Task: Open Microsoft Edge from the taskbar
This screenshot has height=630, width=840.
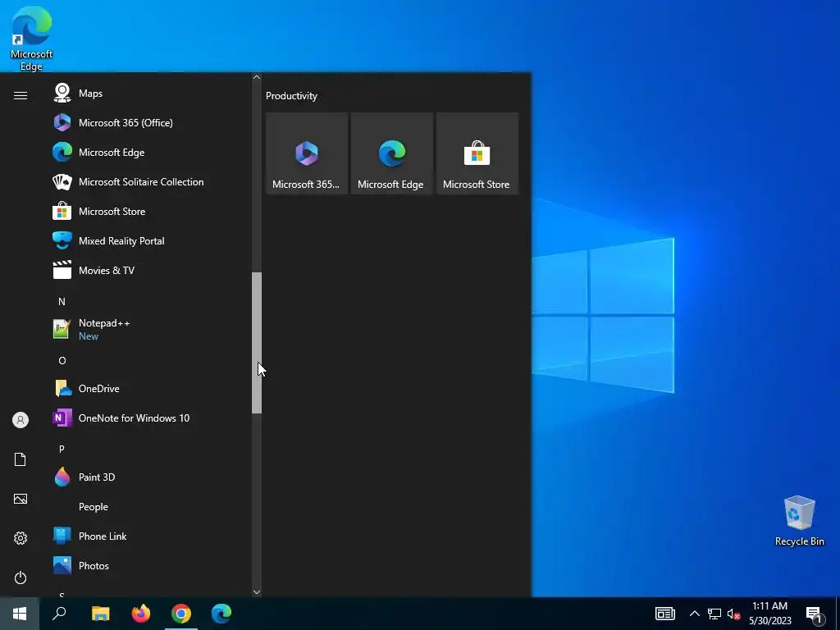Action: pos(221,614)
